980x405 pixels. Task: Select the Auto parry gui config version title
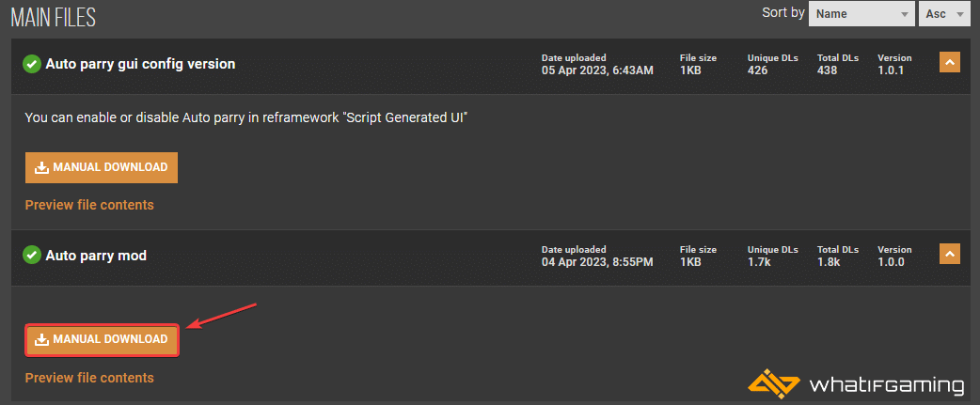point(141,64)
